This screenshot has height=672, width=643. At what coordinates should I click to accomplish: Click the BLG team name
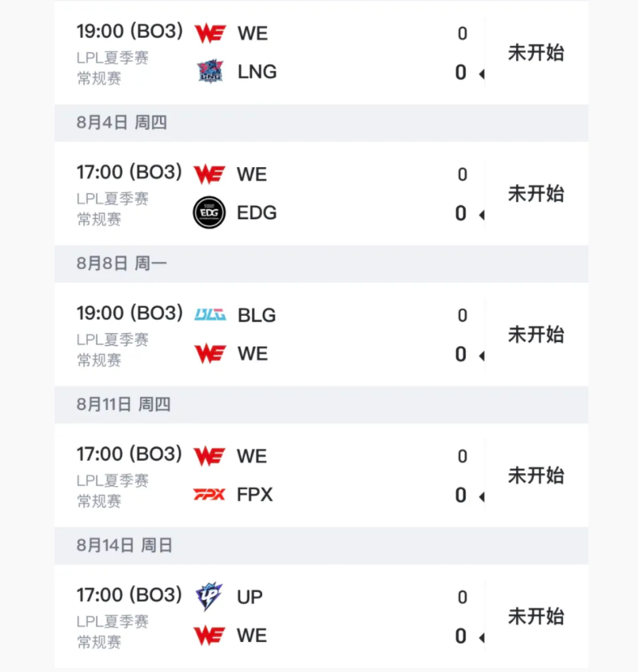(257, 315)
